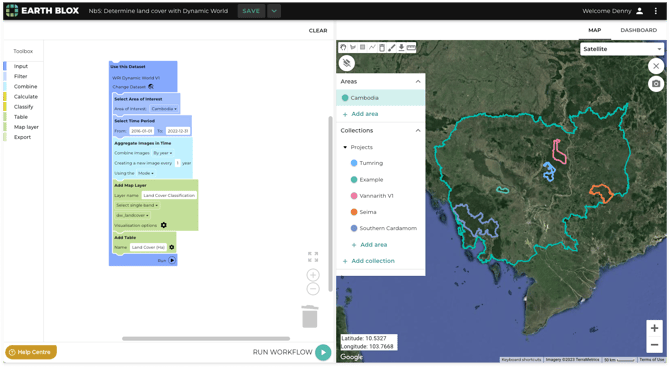Select the pan hand tool on map toolbar
670x367 pixels.
coord(343,47)
